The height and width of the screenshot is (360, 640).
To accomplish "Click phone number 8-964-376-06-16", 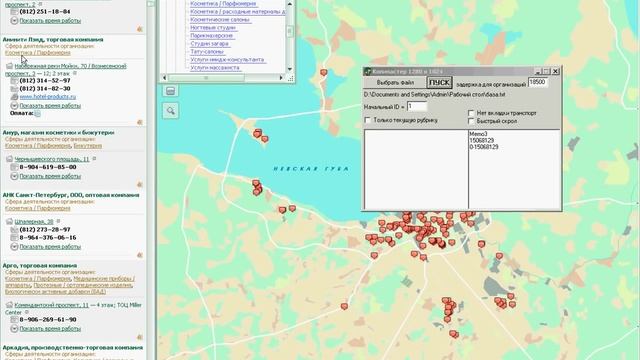I will pos(48,238).
